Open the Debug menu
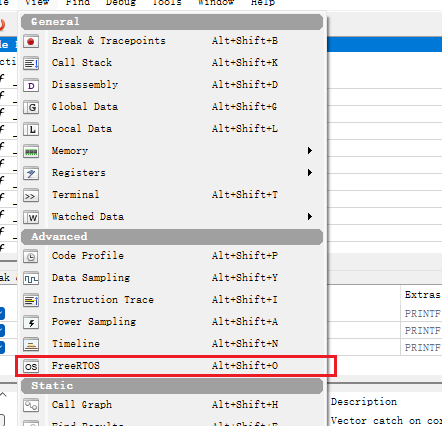 pyautogui.click(x=121, y=2)
